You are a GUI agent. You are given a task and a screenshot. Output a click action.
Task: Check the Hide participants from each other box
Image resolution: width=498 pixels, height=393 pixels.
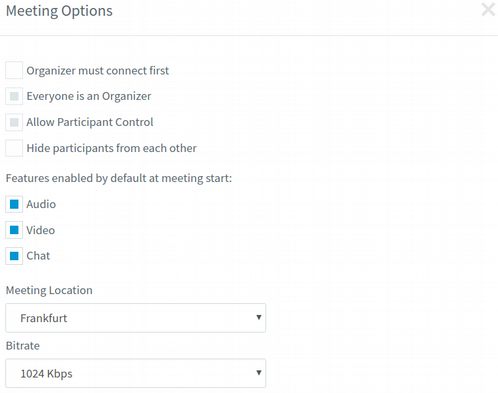click(x=14, y=148)
